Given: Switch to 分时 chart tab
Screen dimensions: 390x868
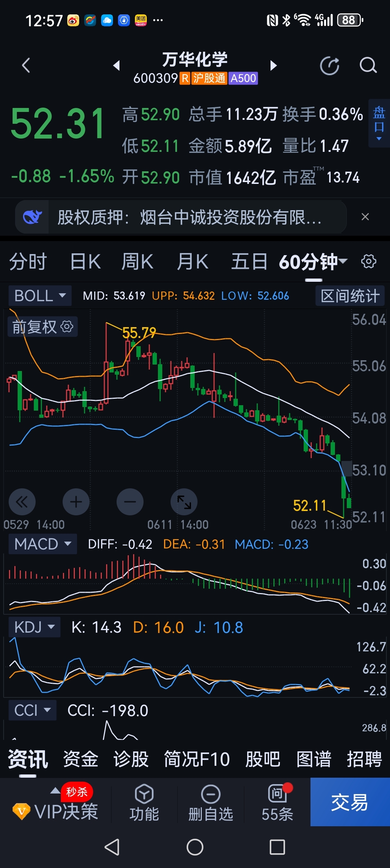Looking at the screenshot, I should (x=28, y=262).
